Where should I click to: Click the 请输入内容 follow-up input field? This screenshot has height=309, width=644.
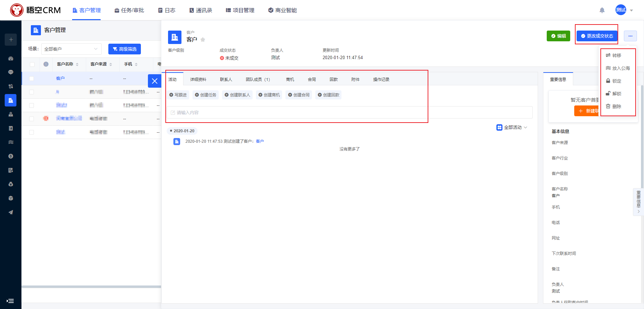click(349, 113)
